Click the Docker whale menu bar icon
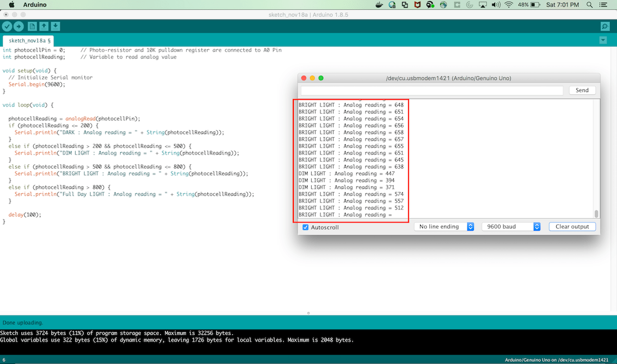This screenshot has width=617, height=364. click(x=379, y=5)
